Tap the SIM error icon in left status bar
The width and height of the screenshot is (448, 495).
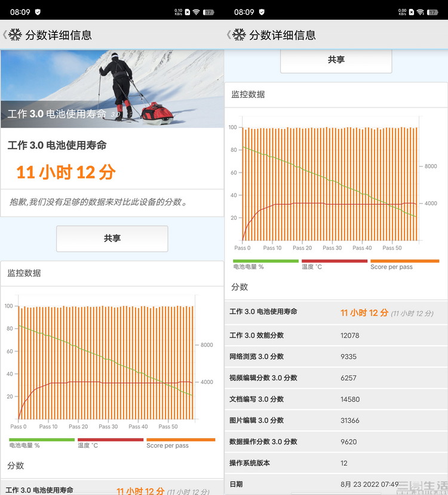coord(188,12)
